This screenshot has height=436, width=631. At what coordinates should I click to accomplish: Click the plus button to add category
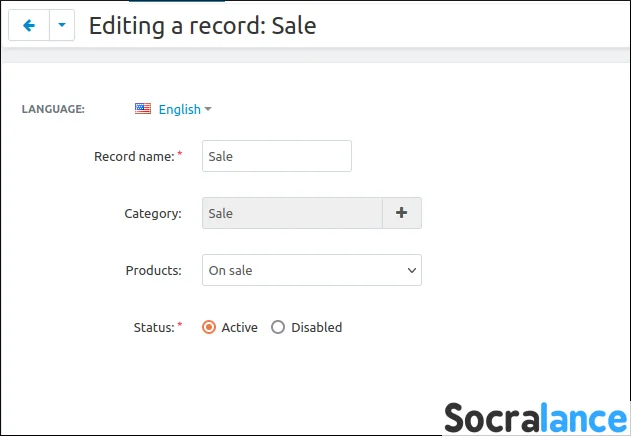point(401,213)
